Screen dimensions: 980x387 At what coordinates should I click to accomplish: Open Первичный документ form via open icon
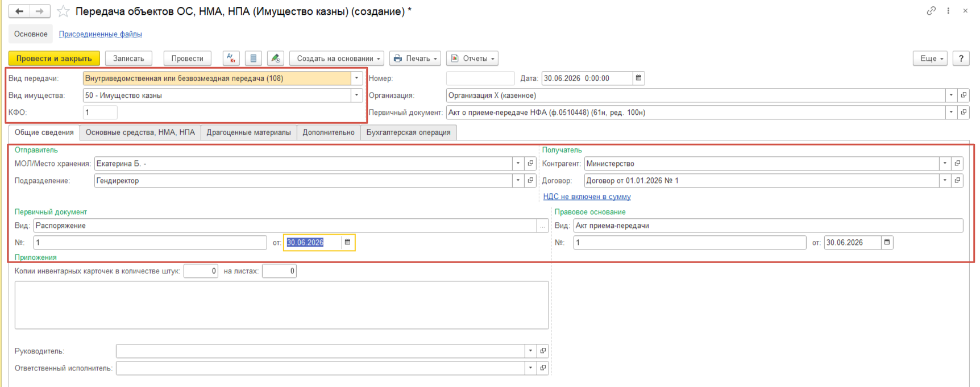(x=964, y=113)
